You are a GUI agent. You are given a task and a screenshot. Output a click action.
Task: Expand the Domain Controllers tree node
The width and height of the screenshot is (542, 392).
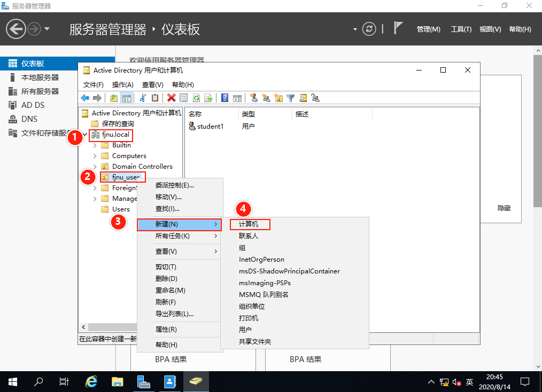pos(95,167)
